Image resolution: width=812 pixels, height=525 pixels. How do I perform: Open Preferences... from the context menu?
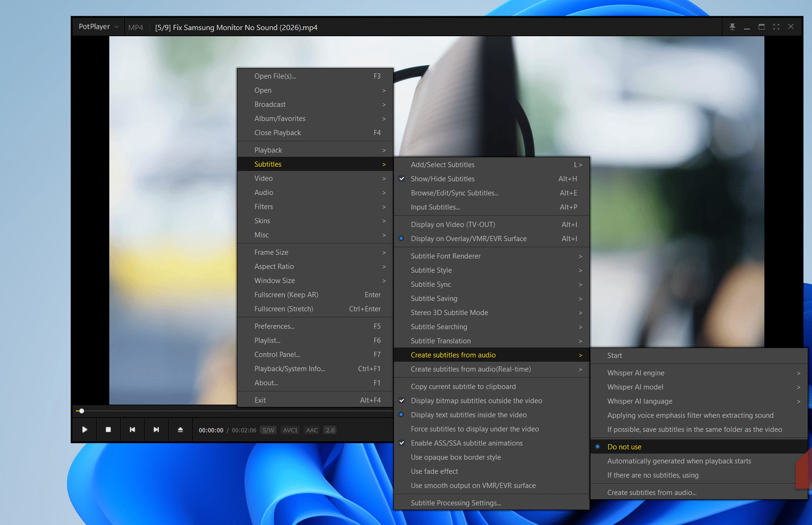[315, 326]
